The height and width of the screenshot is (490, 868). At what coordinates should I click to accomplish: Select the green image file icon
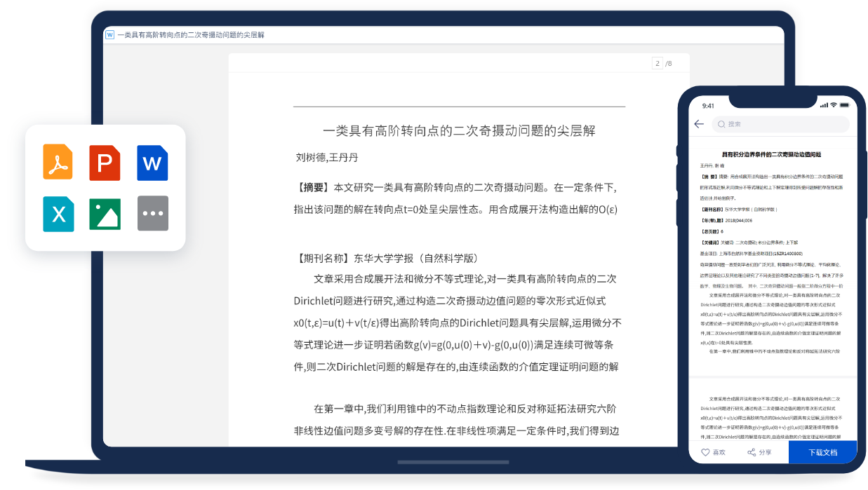[x=105, y=213]
